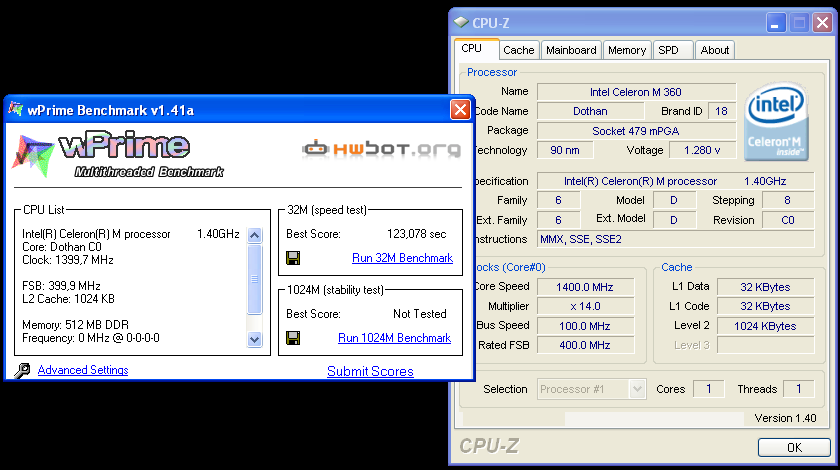Click the Intel Celeron M logo badge

pyautogui.click(x=775, y=121)
